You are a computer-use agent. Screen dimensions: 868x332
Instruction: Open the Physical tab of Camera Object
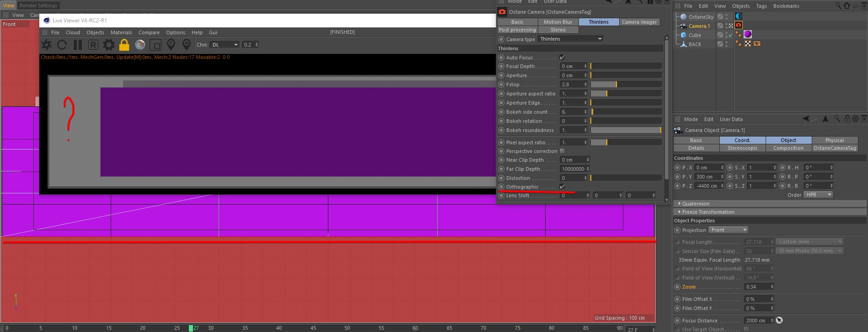(835, 140)
